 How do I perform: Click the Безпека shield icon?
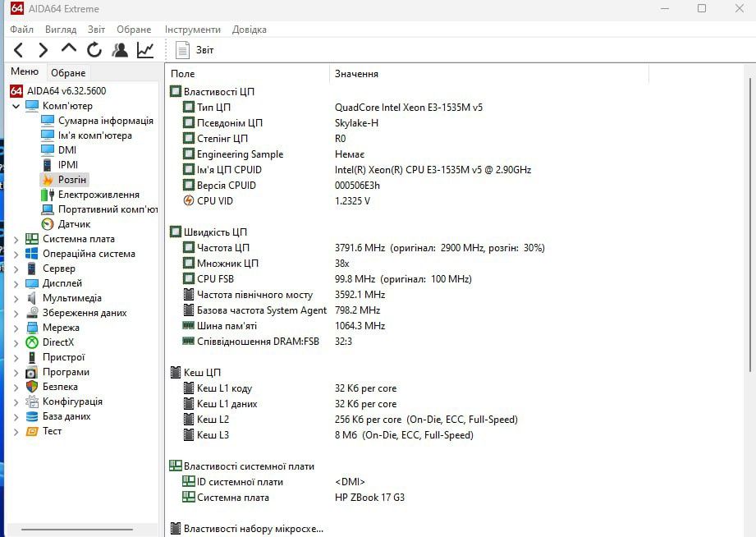(32, 387)
